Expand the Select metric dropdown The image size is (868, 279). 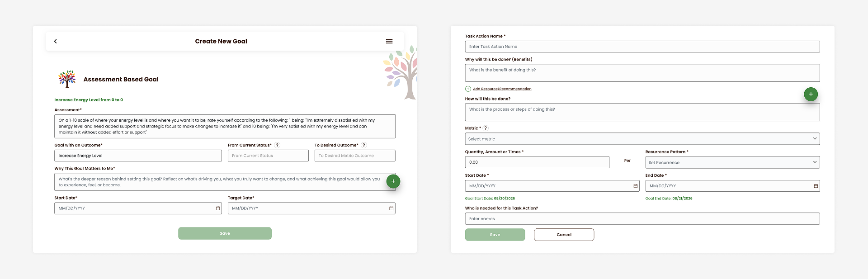coord(642,139)
